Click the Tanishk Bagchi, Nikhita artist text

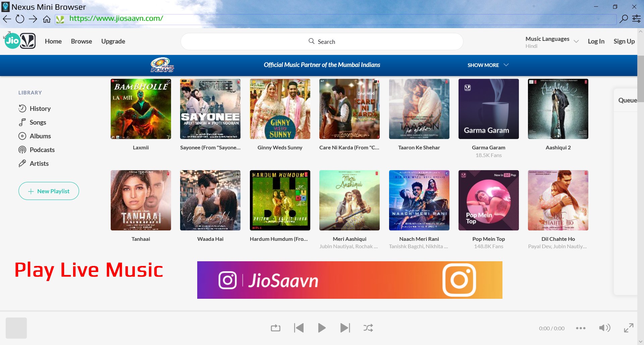pos(419,247)
